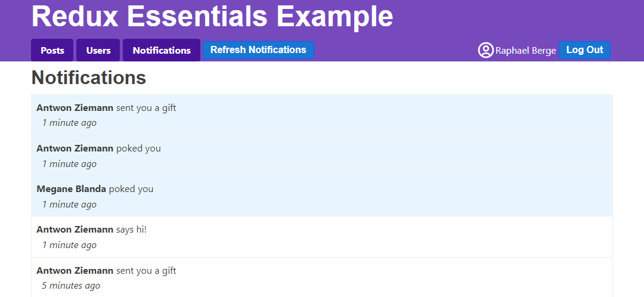644x297 pixels.
Task: Click the Redux Essentials Example title
Action: 212,17
